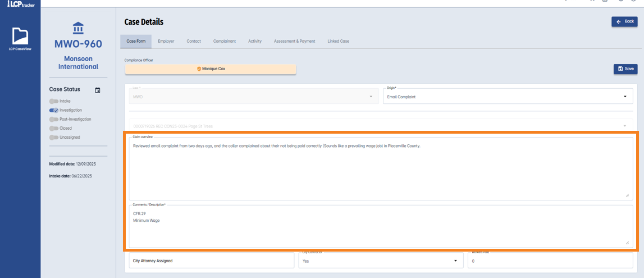Toggle the Closed status switch
644x278 pixels.
tap(53, 128)
